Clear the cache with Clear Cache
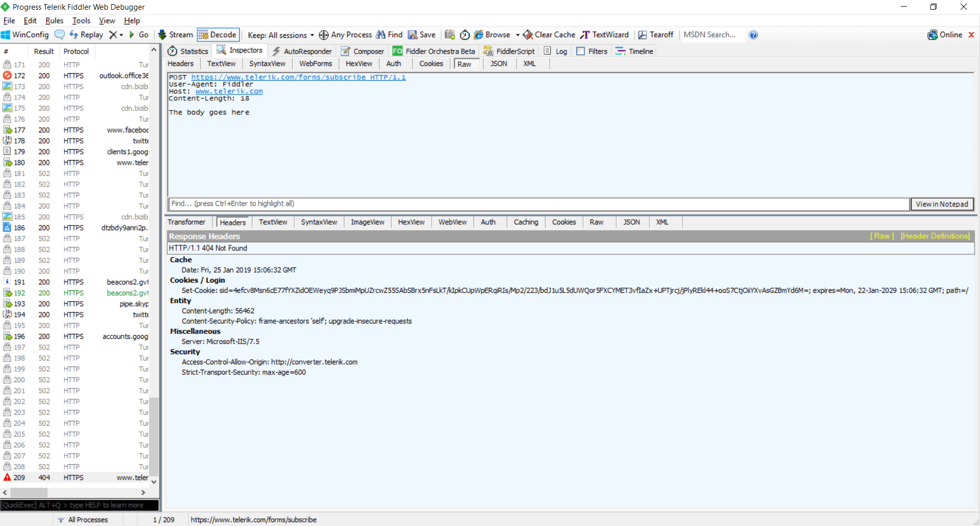 click(549, 35)
